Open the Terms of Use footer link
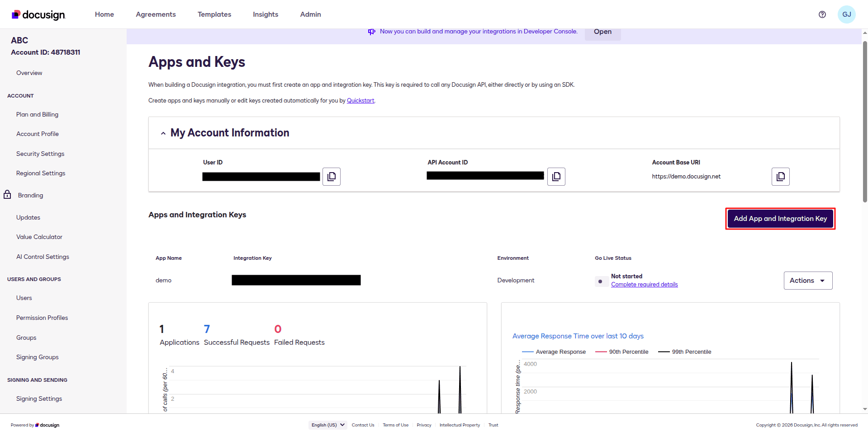 (x=395, y=425)
